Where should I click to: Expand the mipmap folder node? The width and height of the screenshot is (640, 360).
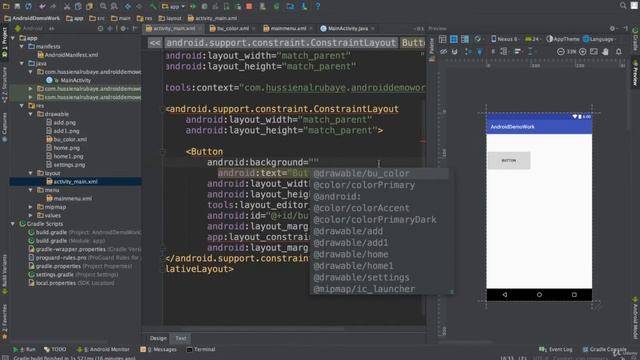(x=31, y=207)
